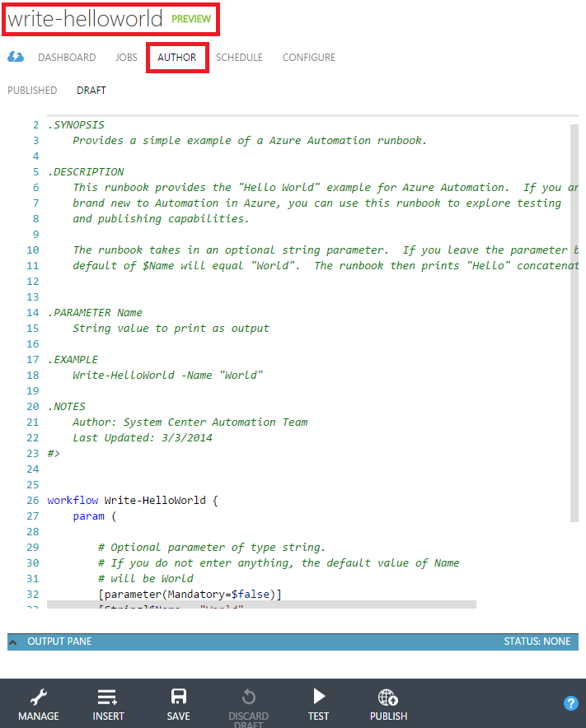Open the help question mark
This screenshot has height=728, width=586.
[x=570, y=703]
